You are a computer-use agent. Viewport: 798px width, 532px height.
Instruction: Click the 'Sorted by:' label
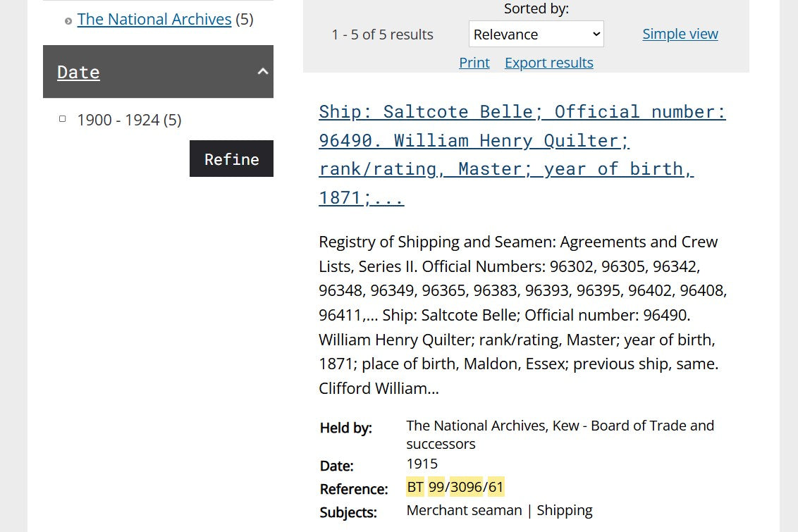point(536,8)
